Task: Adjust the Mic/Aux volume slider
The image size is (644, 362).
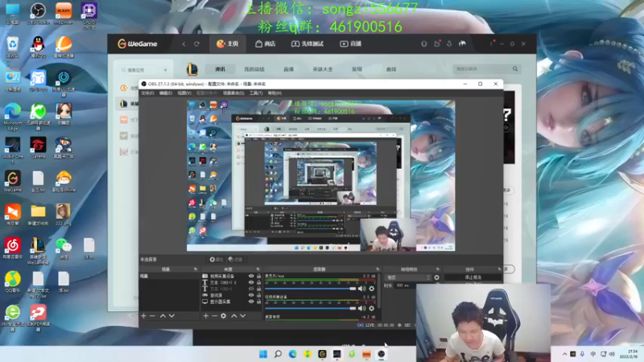Action: [311, 289]
